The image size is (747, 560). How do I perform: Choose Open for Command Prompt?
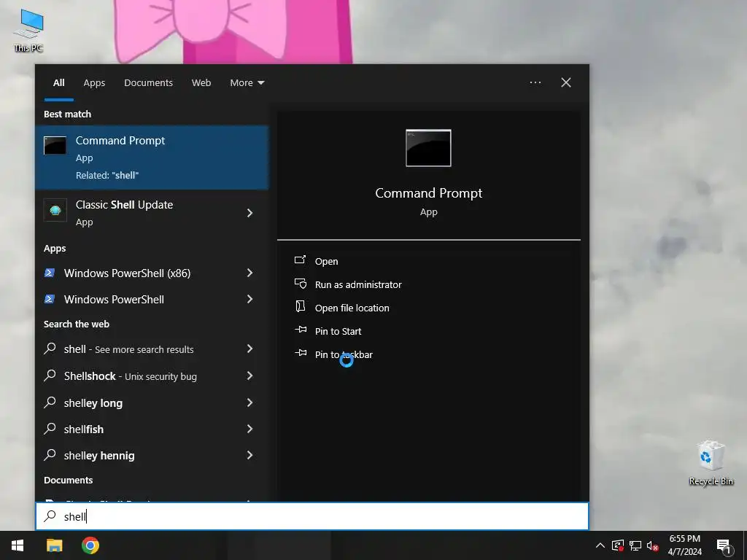pos(326,261)
